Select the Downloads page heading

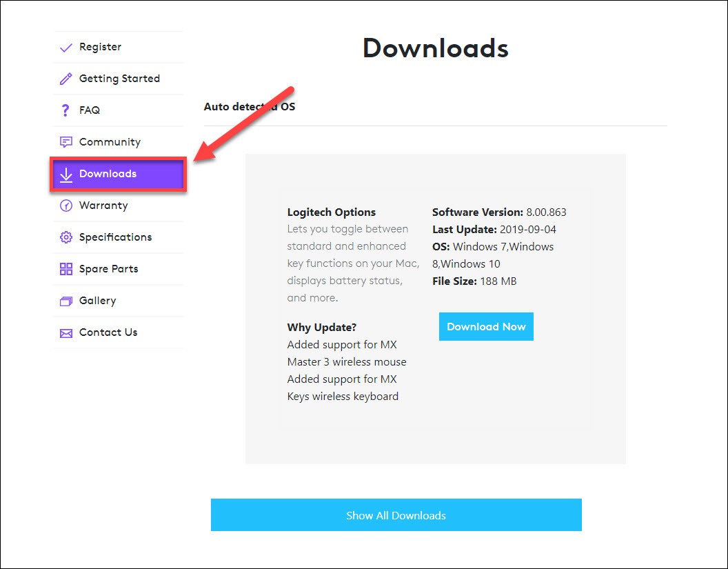pyautogui.click(x=435, y=48)
